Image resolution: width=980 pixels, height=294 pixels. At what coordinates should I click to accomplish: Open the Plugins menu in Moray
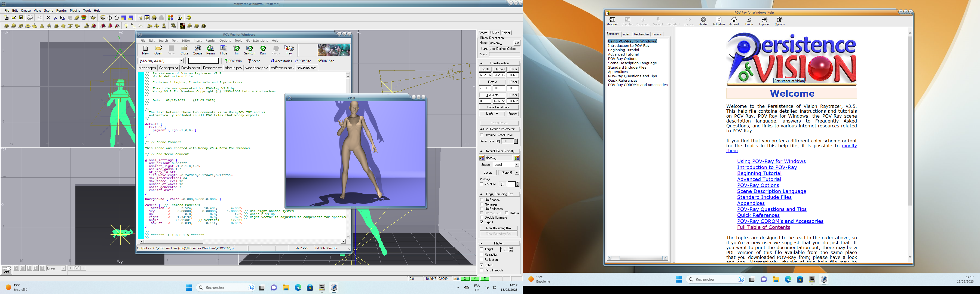click(x=75, y=11)
